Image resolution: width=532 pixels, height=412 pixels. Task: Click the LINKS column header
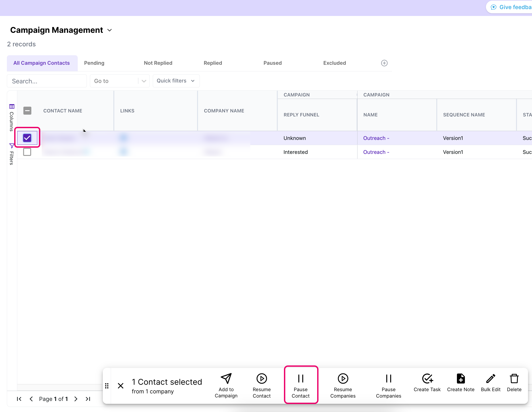[x=127, y=111]
